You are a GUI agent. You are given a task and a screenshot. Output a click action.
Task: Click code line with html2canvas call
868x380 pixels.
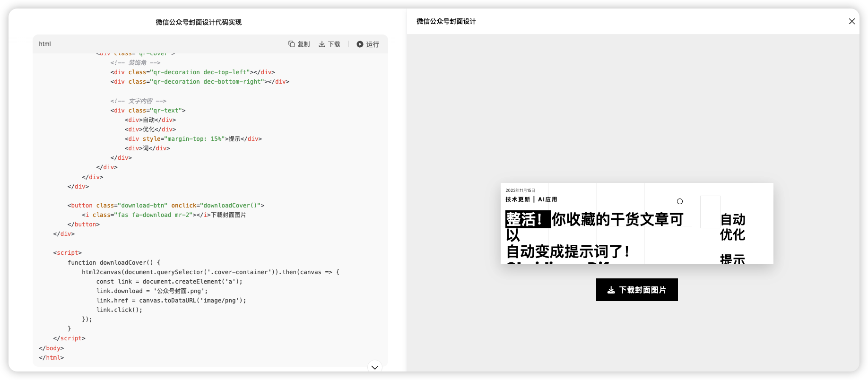[210, 272]
